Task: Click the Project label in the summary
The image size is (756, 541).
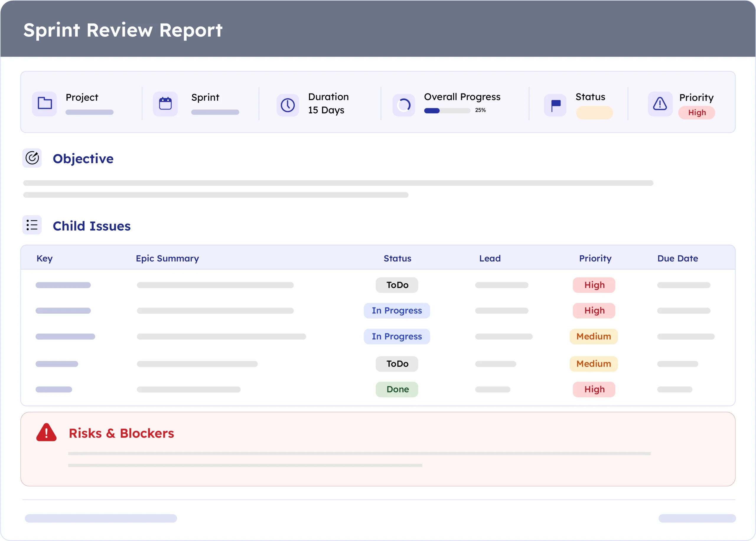Action: 82,97
